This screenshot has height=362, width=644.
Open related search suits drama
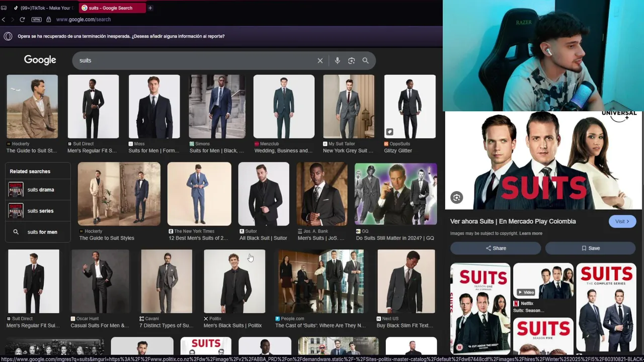coord(38,190)
